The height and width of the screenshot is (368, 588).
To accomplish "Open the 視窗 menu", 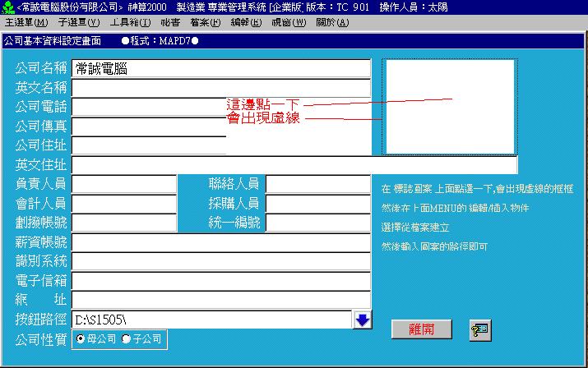I will point(288,22).
